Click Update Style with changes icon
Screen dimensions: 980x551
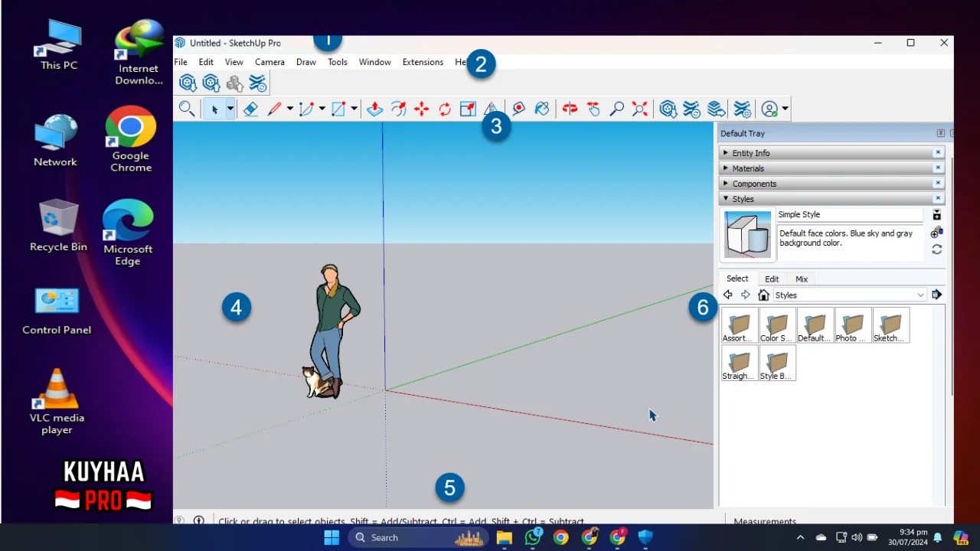click(936, 249)
